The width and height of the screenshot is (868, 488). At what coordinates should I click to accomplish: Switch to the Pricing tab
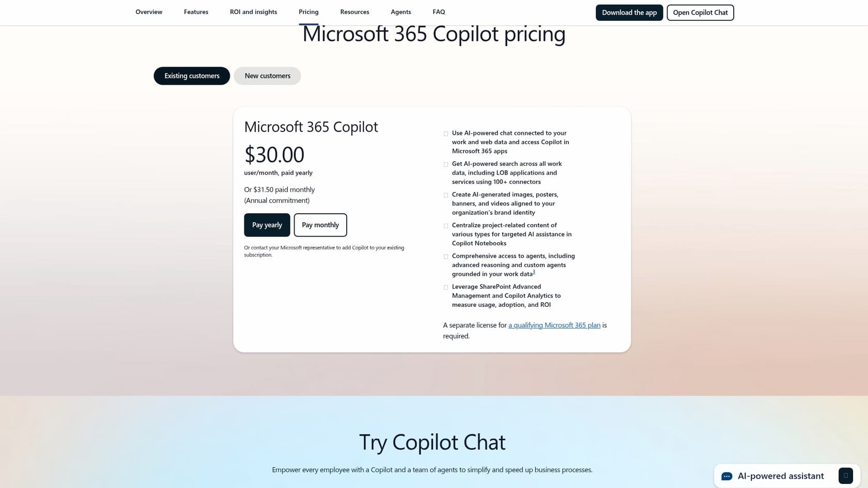pyautogui.click(x=308, y=12)
